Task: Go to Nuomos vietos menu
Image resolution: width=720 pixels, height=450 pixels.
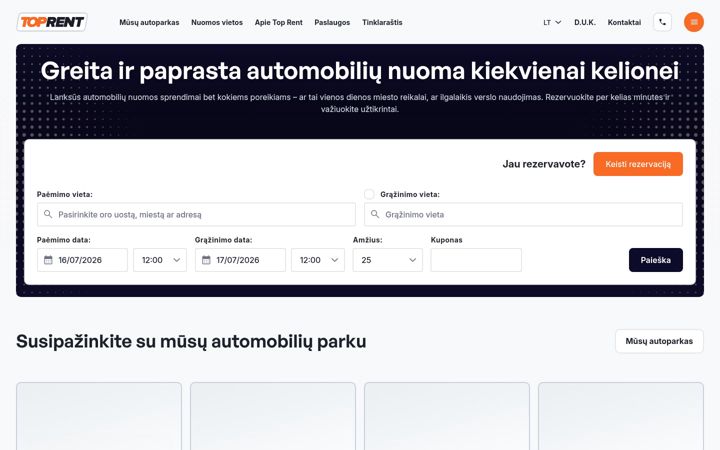Action: (217, 22)
